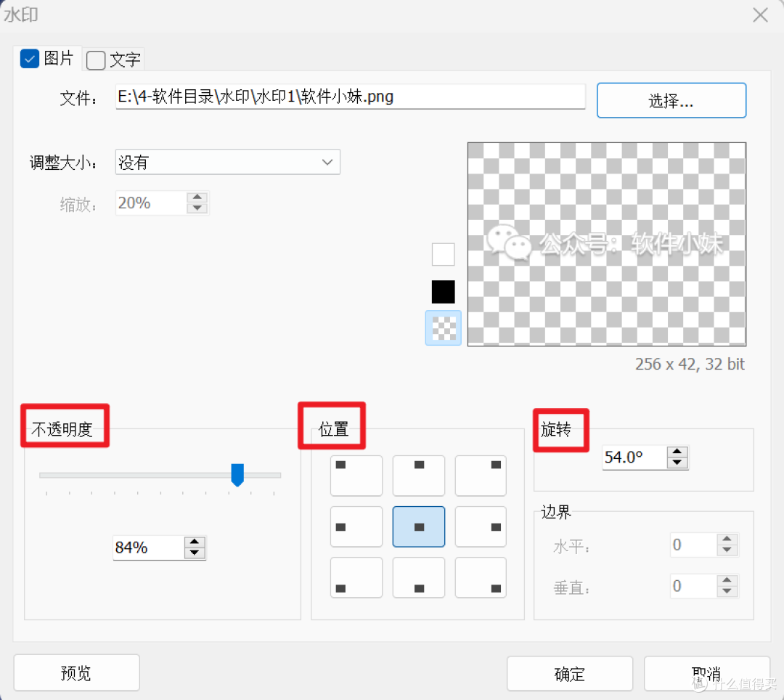Image resolution: width=784 pixels, height=700 pixels.
Task: Decrease rotation angle with down arrow
Action: pyautogui.click(x=677, y=463)
